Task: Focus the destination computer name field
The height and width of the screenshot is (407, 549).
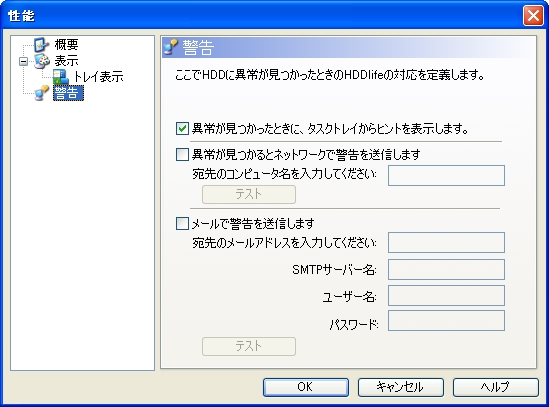Action: point(446,175)
